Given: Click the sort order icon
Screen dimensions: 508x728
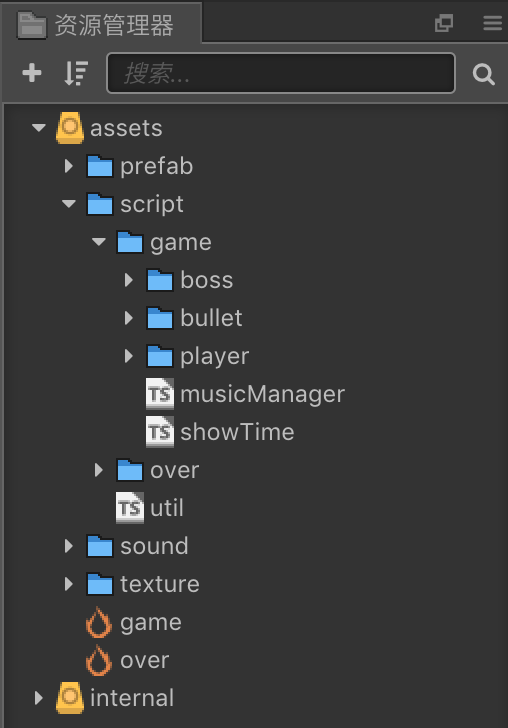Looking at the screenshot, I should pos(76,73).
